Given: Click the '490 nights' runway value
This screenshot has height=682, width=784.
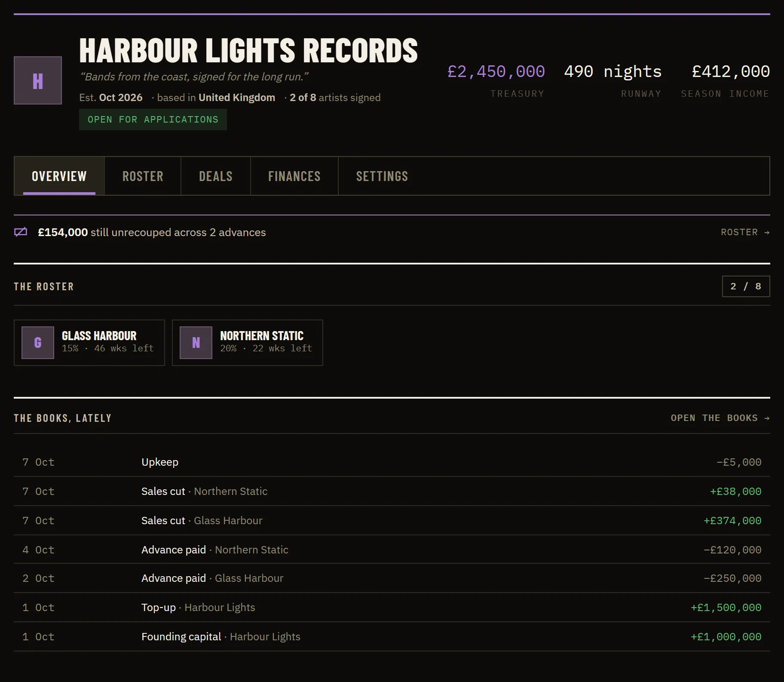Looking at the screenshot, I should [613, 71].
